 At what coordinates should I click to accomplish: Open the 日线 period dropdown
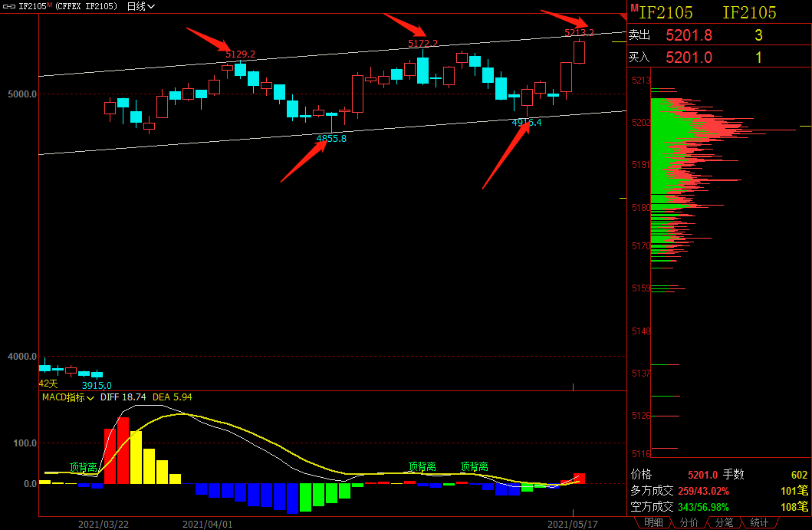pyautogui.click(x=141, y=7)
